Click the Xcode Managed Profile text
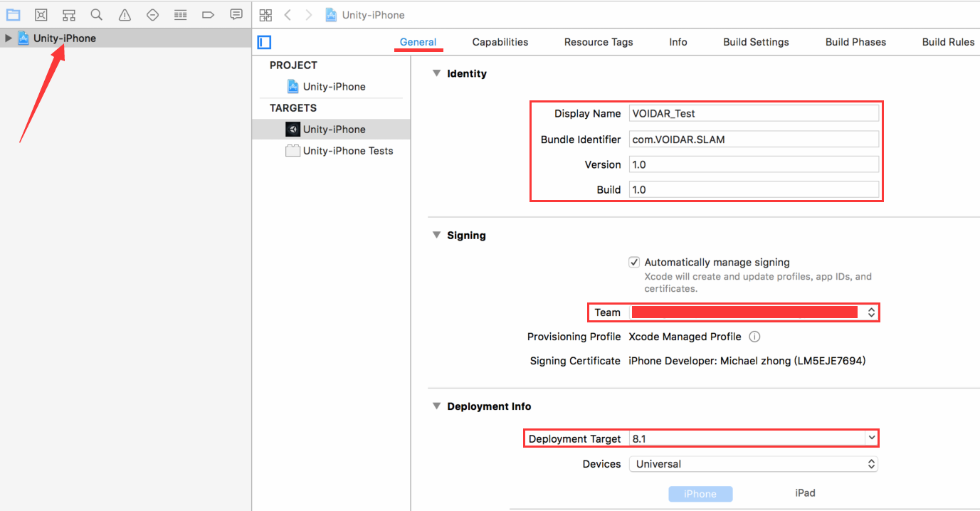This screenshot has width=980, height=511. tap(685, 337)
